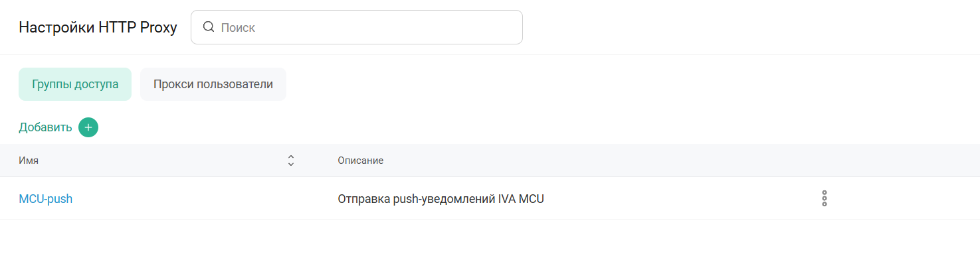980x254 pixels.
Task: Click the word Отправка in the MCU-push row
Action: (x=363, y=198)
